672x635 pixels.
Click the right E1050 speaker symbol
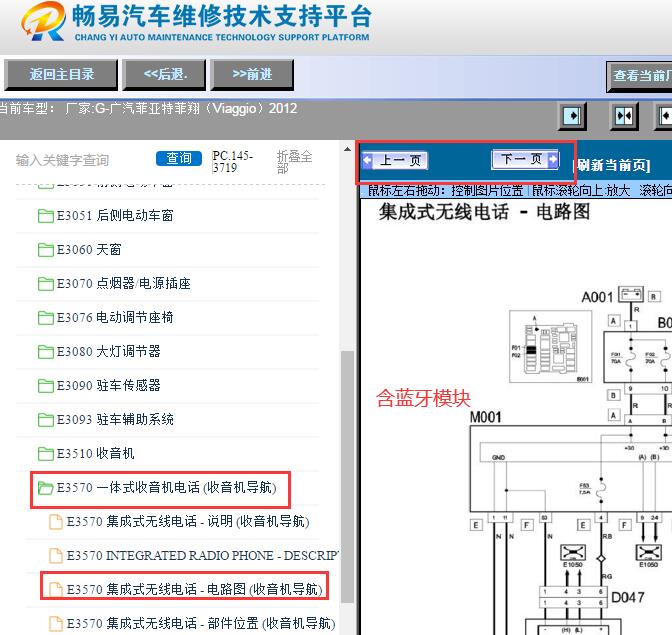coord(648,553)
